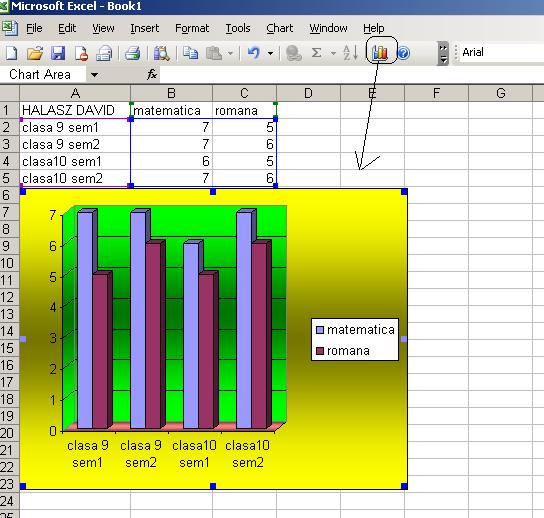Click the E-mail envelope printer icon
This screenshot has width=544, height=518.
[104, 53]
